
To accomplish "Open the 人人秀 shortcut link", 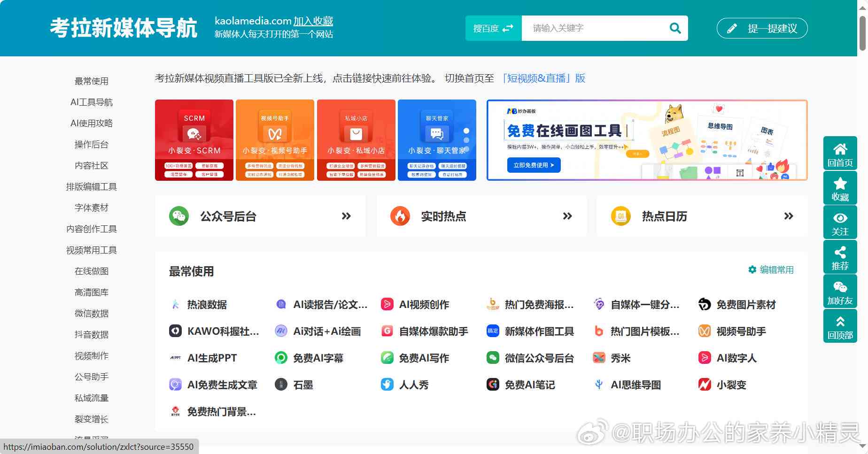I will click(x=405, y=385).
